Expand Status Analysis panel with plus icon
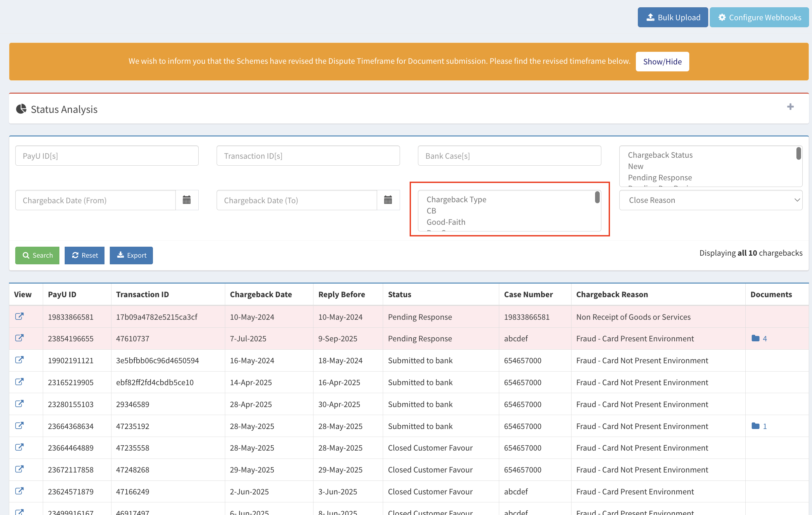 (790, 107)
